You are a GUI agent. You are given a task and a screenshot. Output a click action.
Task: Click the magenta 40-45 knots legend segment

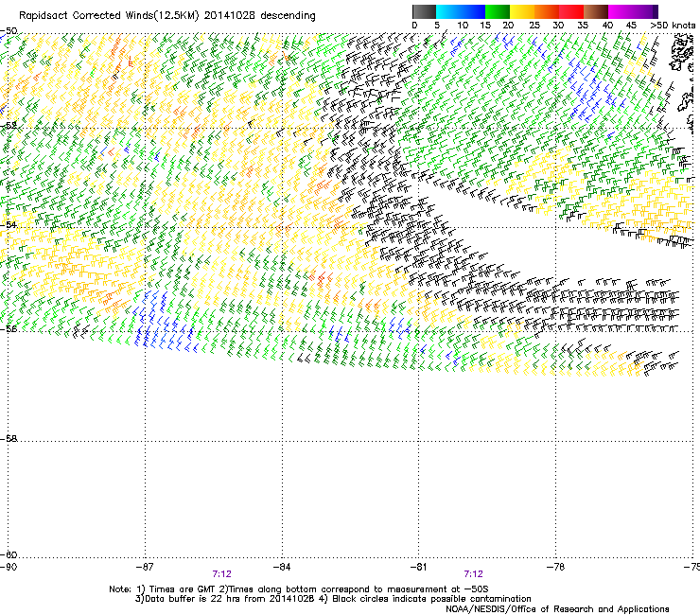621,11
